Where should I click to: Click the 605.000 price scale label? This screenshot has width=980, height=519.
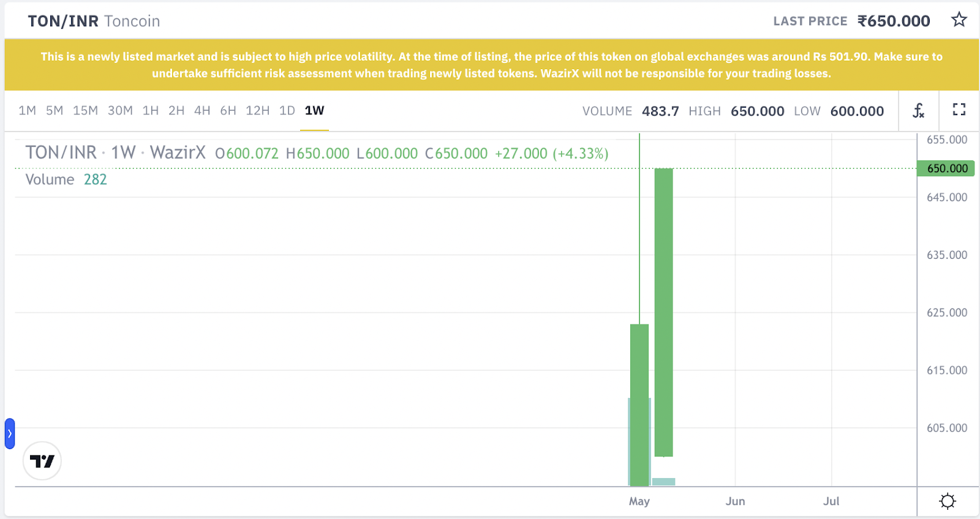pos(947,428)
